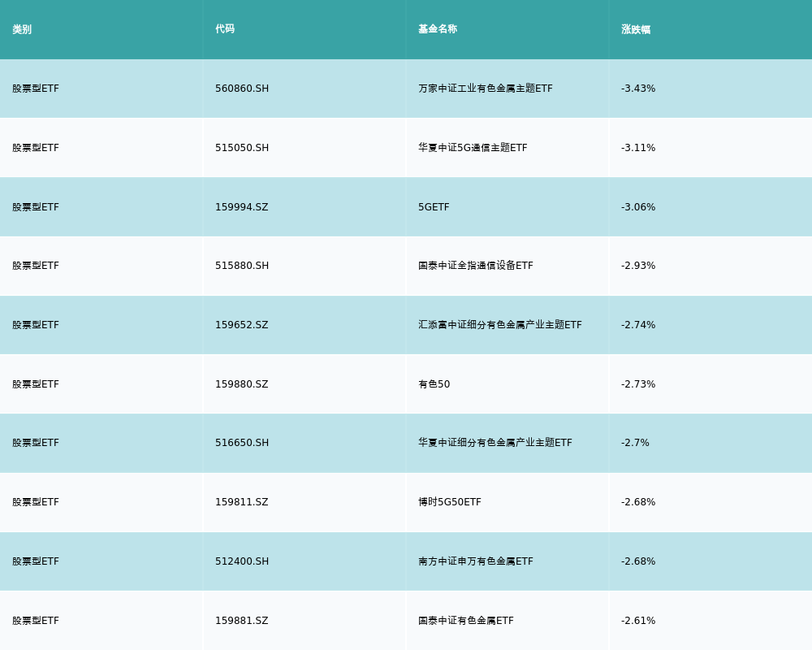Click -2.68% in the 159811.SZ row
This screenshot has height=650, width=812.
pyautogui.click(x=638, y=502)
